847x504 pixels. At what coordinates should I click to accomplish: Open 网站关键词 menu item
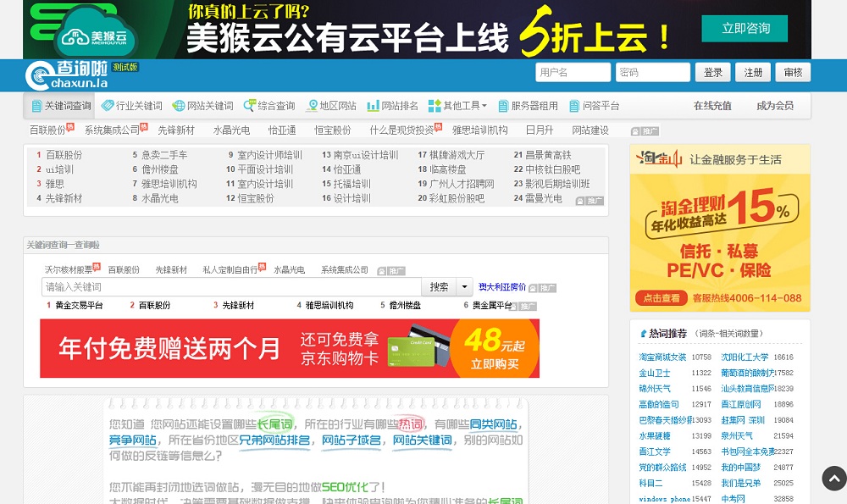(202, 106)
